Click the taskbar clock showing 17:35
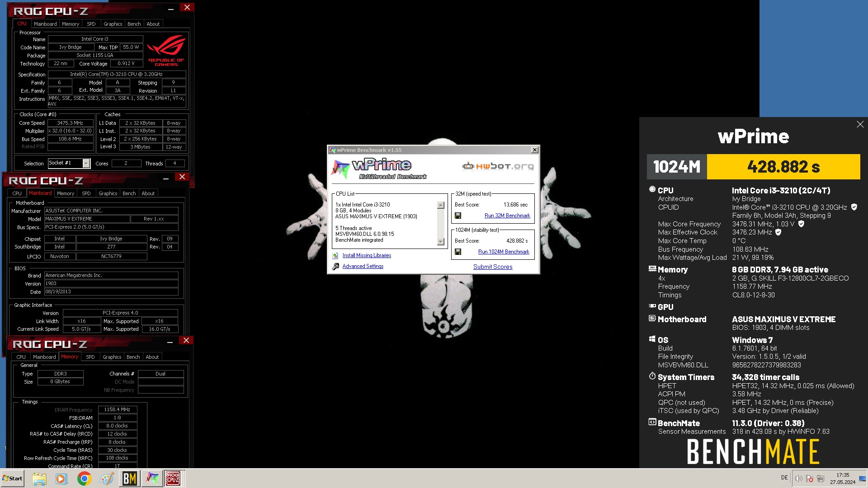The image size is (868, 488). [843, 479]
